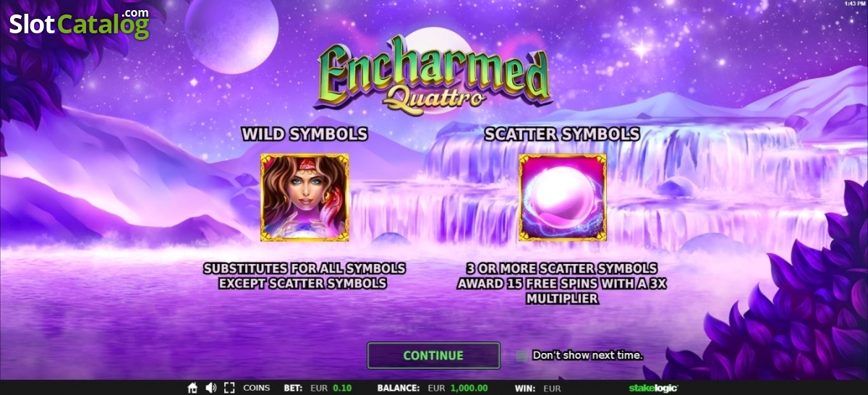Click the Scatter crystal ball symbol
Image resolution: width=868 pixels, height=395 pixels.
coord(563,197)
